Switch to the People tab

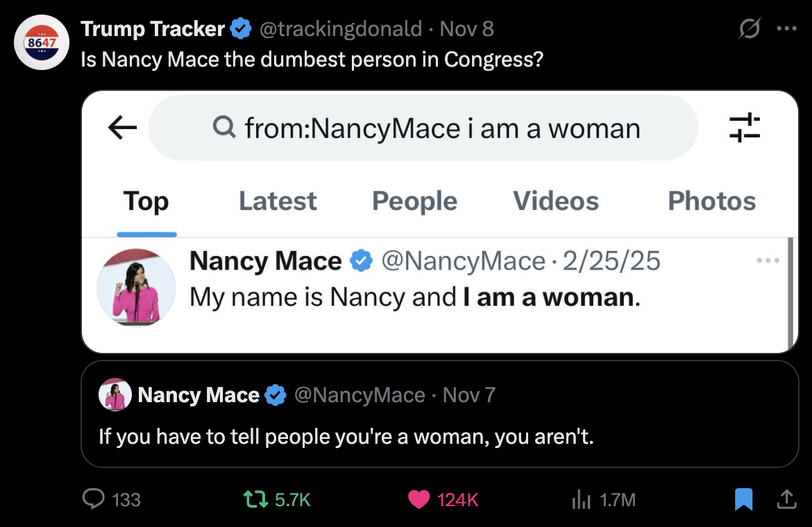coord(414,201)
